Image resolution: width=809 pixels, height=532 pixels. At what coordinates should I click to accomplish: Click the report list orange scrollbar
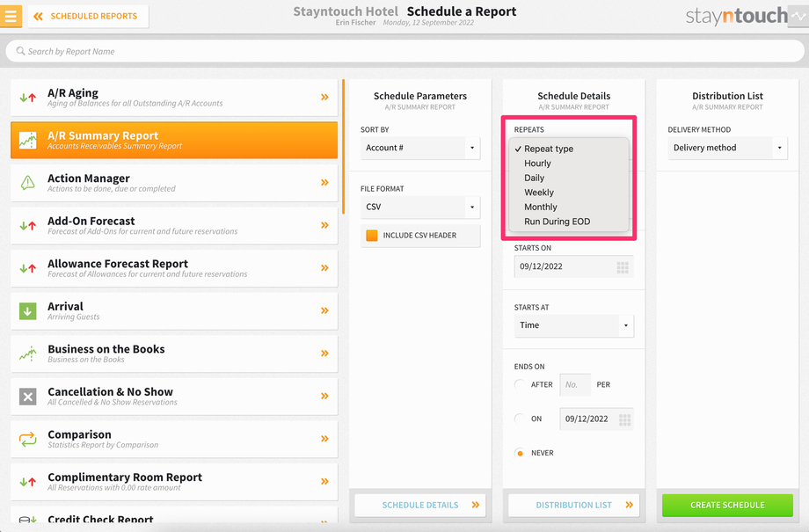tap(343, 147)
